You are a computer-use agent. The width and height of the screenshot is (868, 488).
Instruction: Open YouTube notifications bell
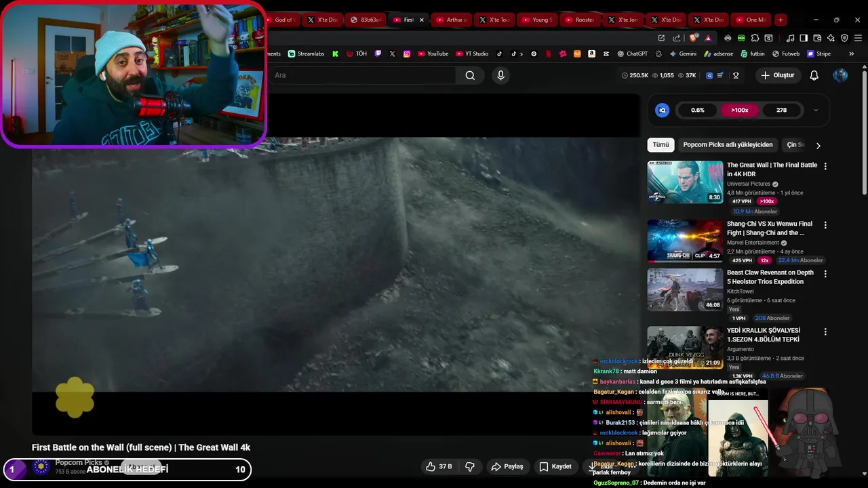click(x=814, y=75)
